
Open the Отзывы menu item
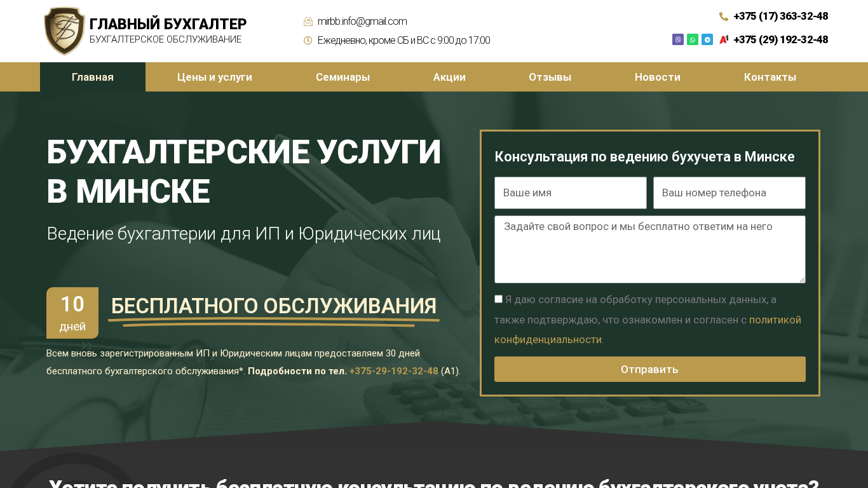pyautogui.click(x=550, y=77)
